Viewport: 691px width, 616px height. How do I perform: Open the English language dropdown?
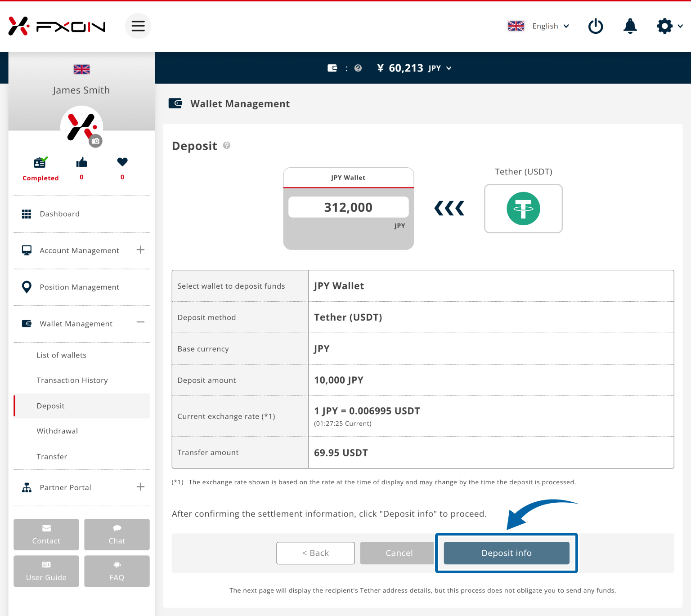point(551,26)
